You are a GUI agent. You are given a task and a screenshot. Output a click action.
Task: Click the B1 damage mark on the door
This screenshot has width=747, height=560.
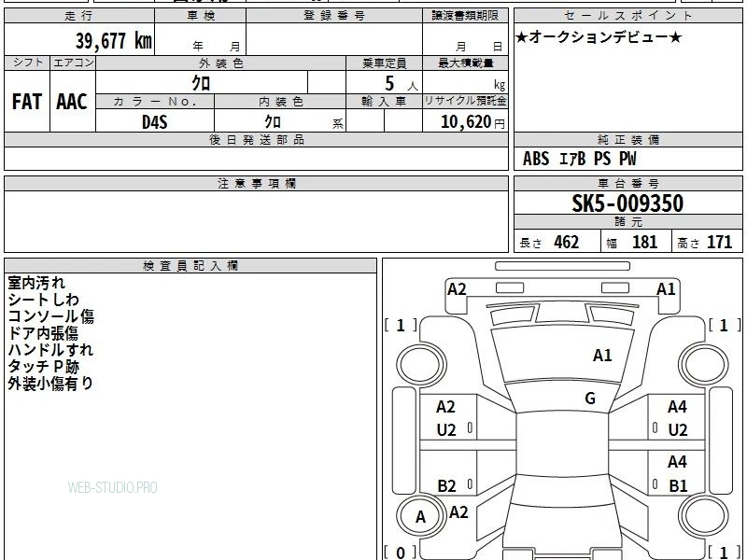pos(678,485)
